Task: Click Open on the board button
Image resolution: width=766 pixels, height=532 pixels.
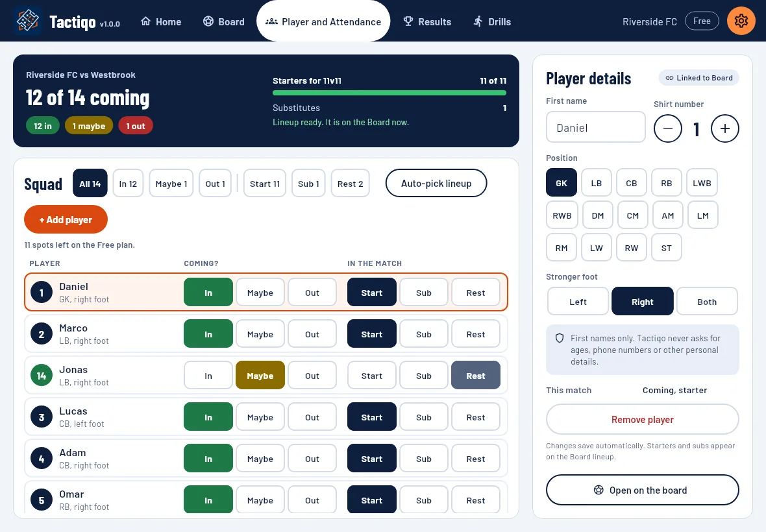Action: (x=643, y=490)
